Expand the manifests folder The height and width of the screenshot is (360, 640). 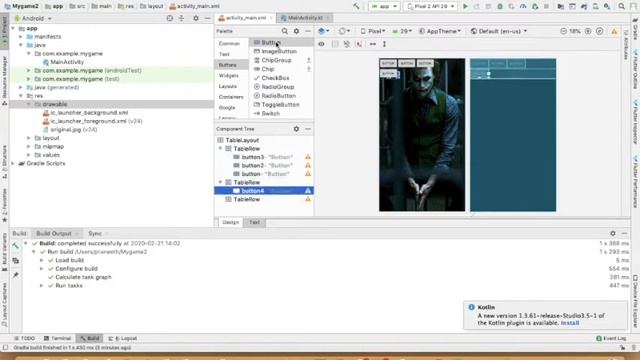pyautogui.click(x=21, y=37)
